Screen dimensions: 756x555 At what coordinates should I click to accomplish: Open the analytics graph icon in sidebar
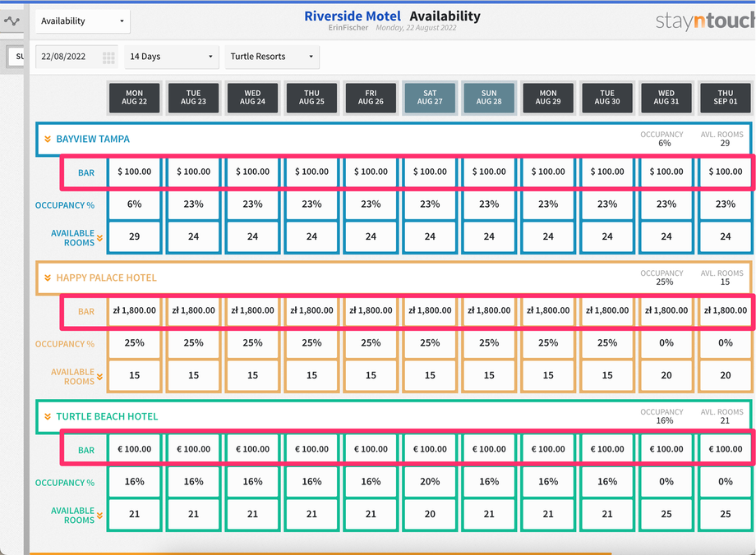coord(12,21)
